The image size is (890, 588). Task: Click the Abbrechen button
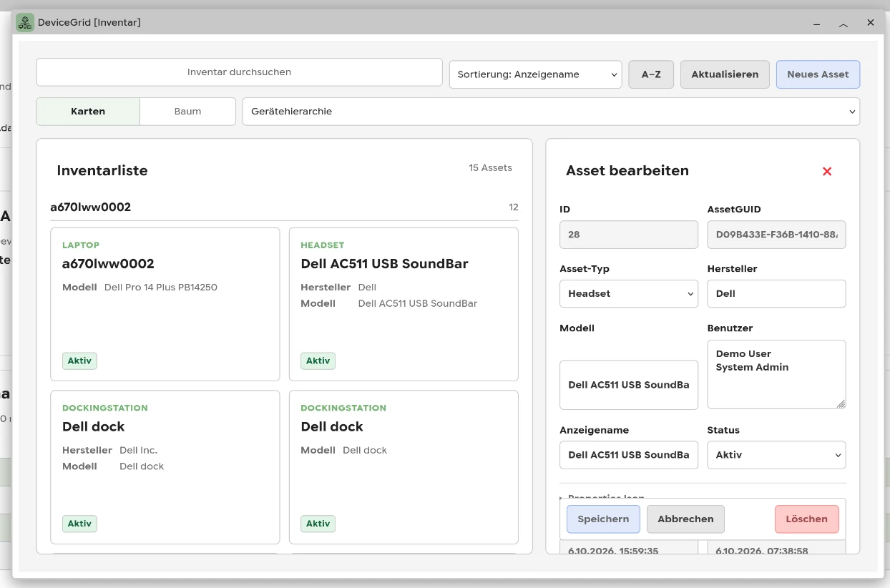[685, 519]
